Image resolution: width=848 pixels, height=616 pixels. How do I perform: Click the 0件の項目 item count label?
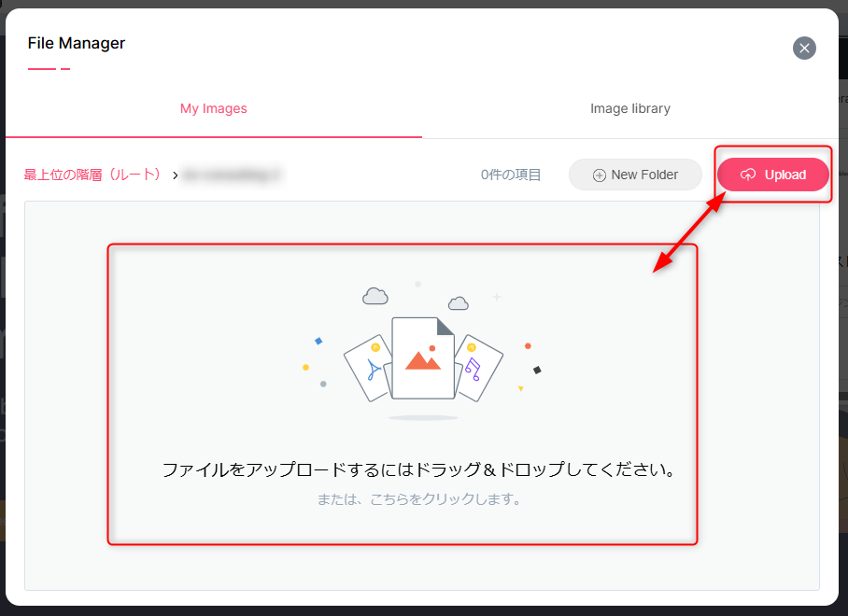coord(511,175)
